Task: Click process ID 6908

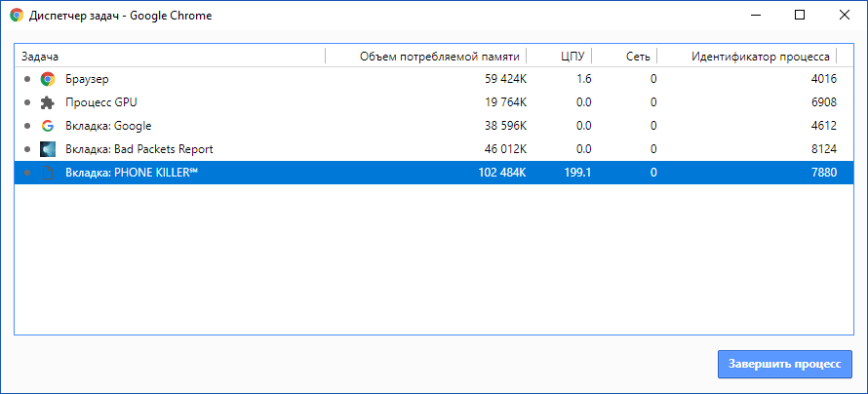Action: pos(824,102)
